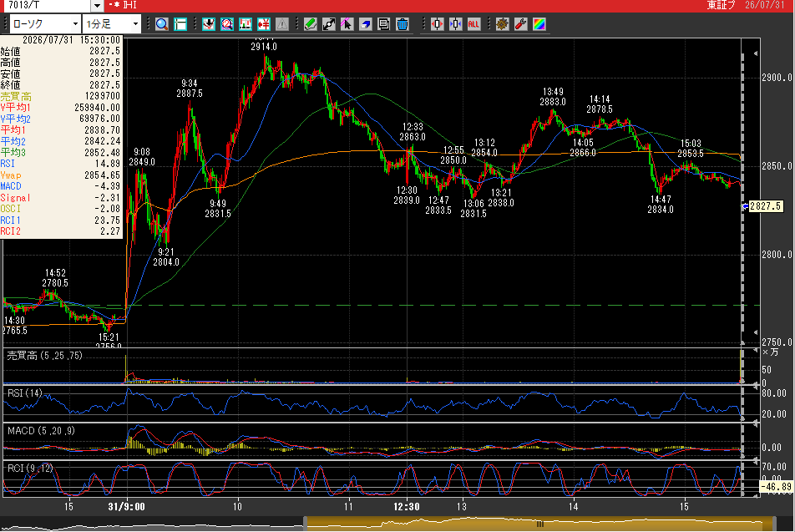Click the 平均2 value 2842.24
This screenshot has width=795, height=532.
point(103,141)
